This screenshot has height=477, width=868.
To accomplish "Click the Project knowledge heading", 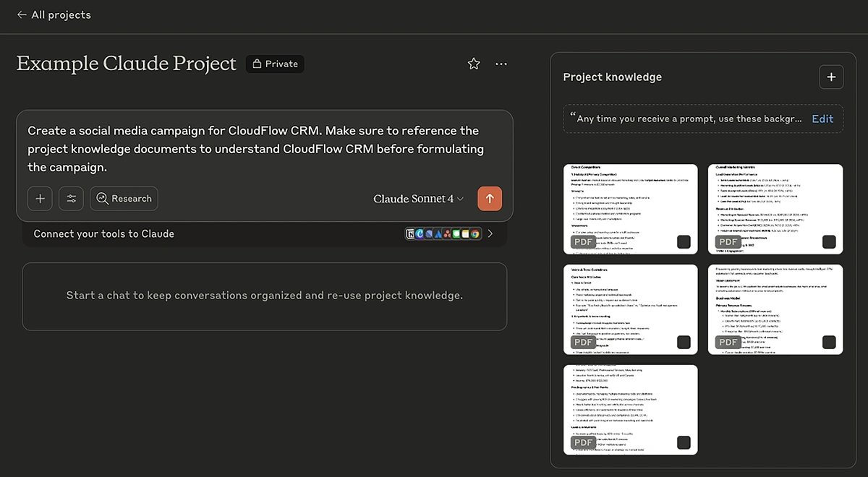I will pos(612,77).
